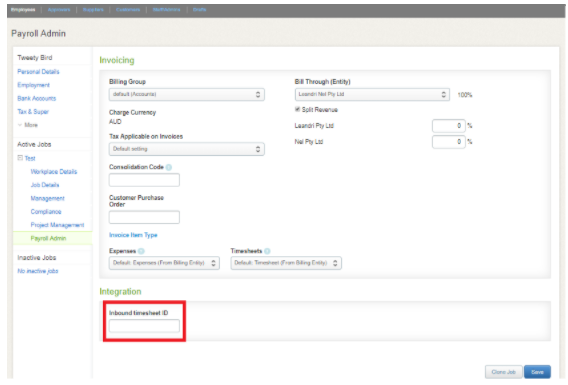568x385 pixels.
Task: Click the 100% bill through value
Action: pyautogui.click(x=465, y=95)
